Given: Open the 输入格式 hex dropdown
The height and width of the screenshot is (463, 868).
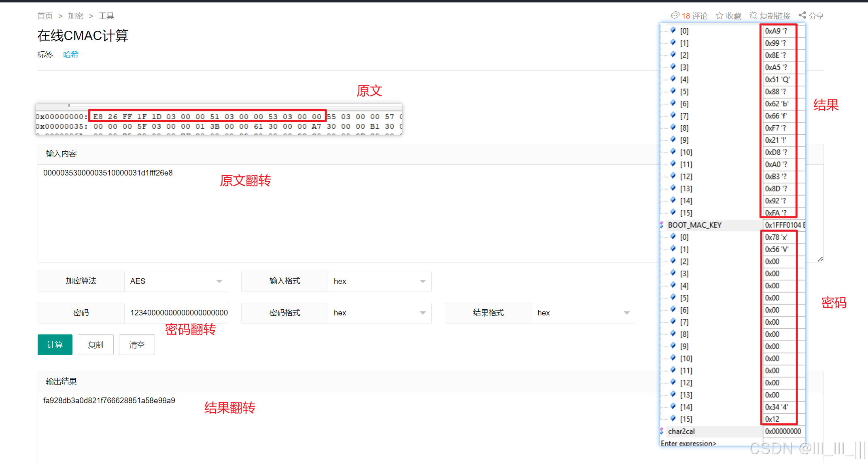Looking at the screenshot, I should [379, 281].
